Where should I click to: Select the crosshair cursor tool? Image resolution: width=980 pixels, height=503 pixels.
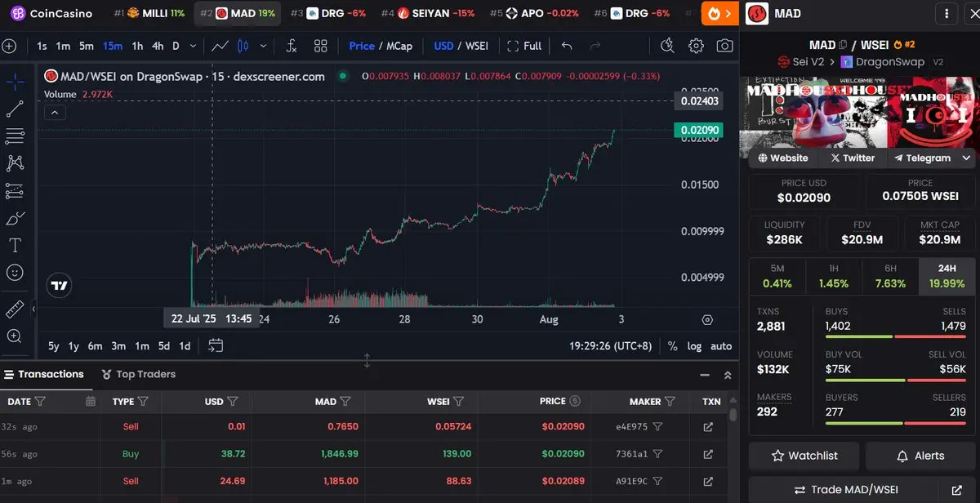click(x=15, y=81)
